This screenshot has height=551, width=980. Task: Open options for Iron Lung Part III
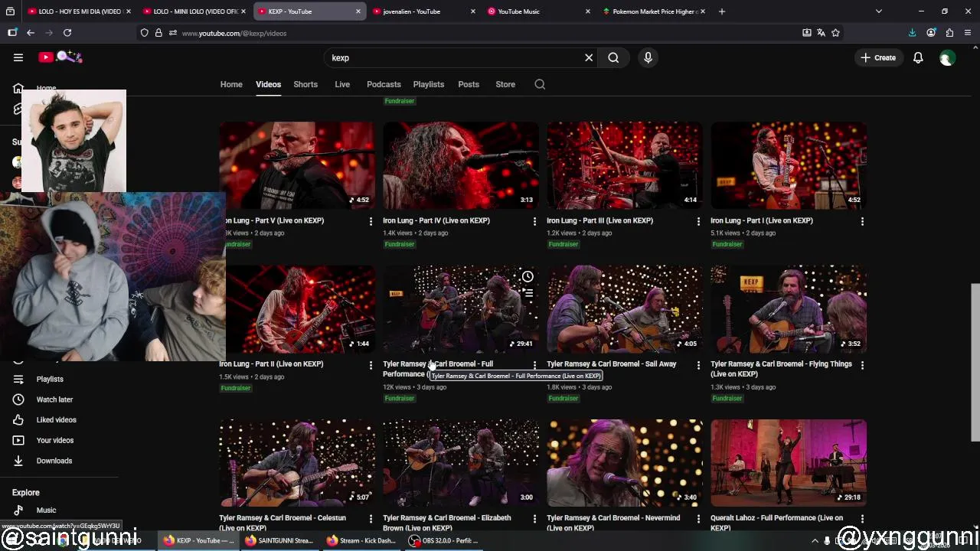pos(698,221)
